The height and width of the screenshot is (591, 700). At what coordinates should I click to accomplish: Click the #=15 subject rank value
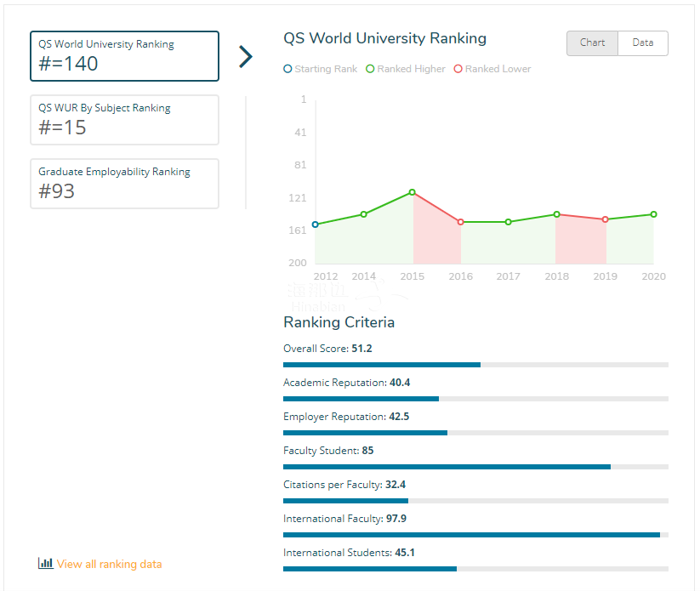click(62, 128)
